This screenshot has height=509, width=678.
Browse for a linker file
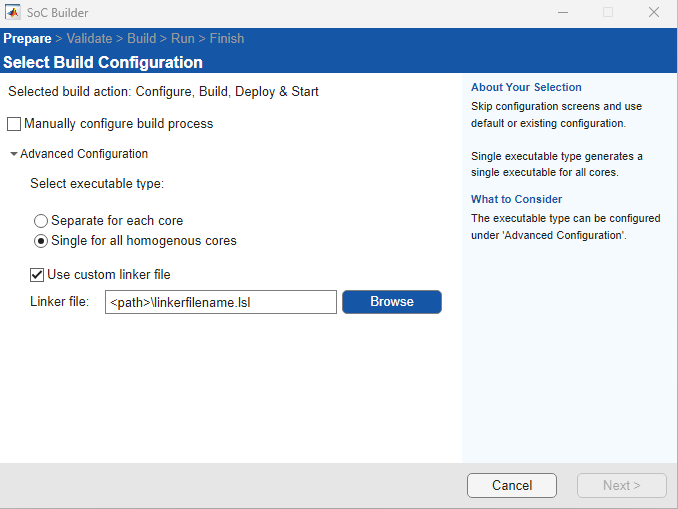[391, 302]
